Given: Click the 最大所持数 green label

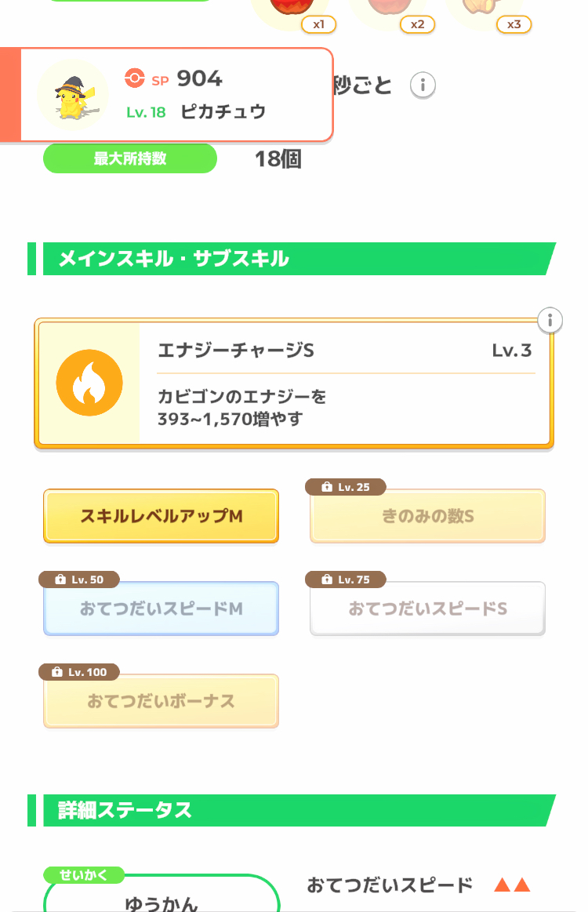Looking at the screenshot, I should point(129,159).
